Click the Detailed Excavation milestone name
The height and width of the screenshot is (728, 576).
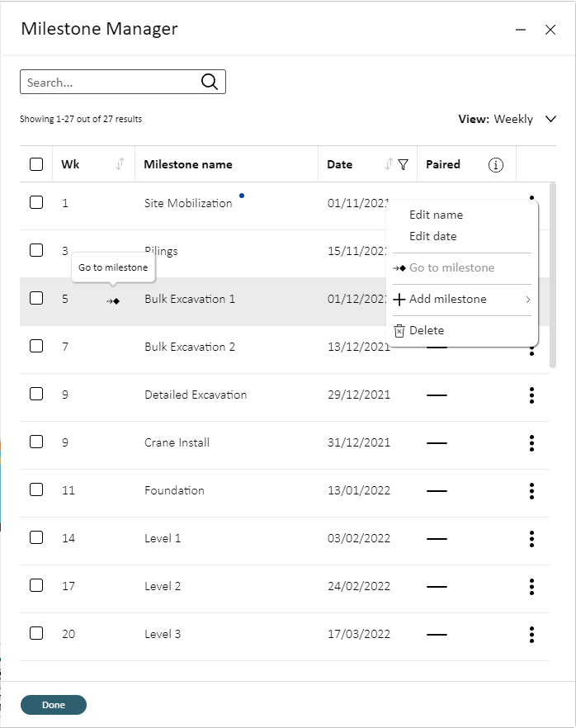[196, 395]
